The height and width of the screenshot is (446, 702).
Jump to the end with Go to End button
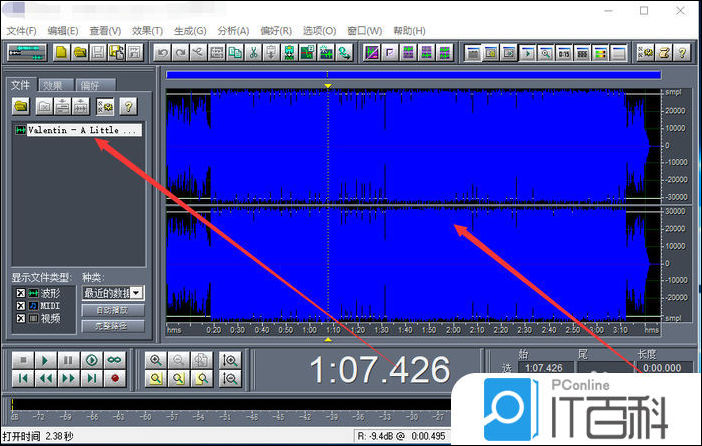click(x=91, y=379)
